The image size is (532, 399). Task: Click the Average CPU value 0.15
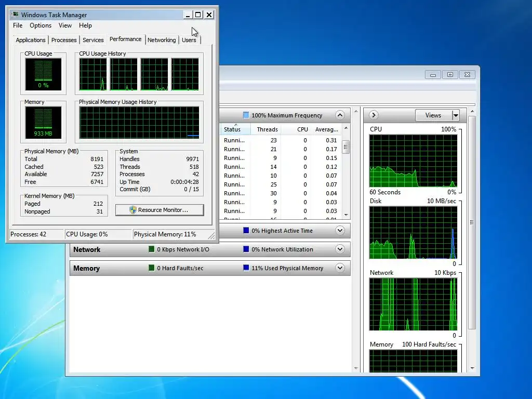tap(331, 158)
